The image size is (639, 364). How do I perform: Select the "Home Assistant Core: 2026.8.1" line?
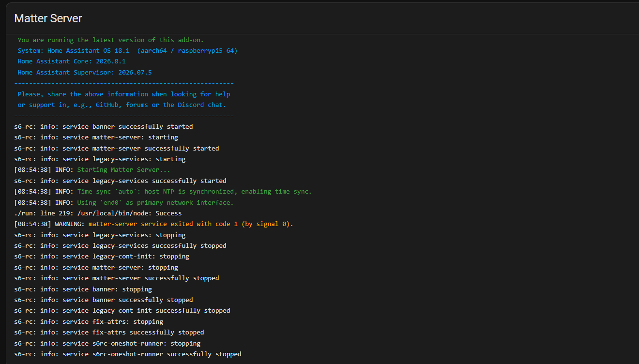click(x=72, y=61)
